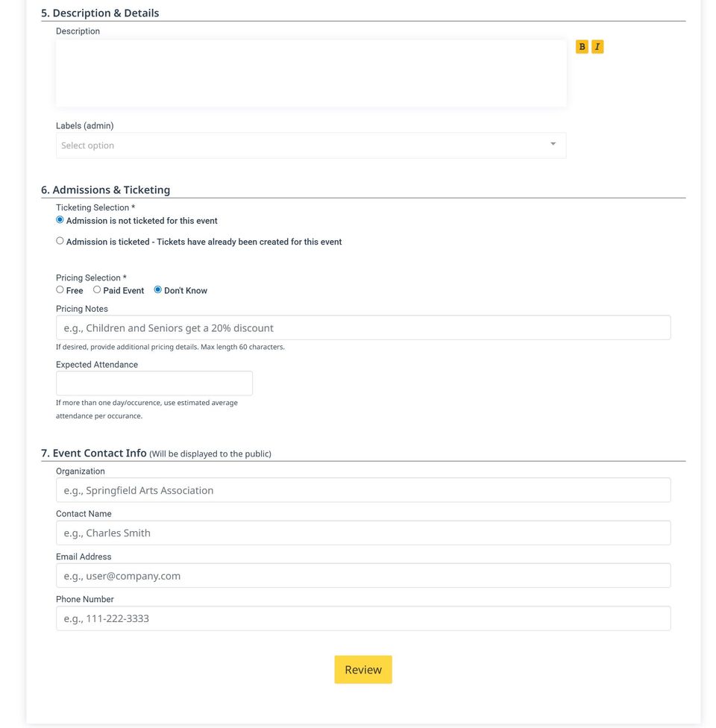The height and width of the screenshot is (728, 716).
Task: Click the Phone Number field
Action: point(363,618)
